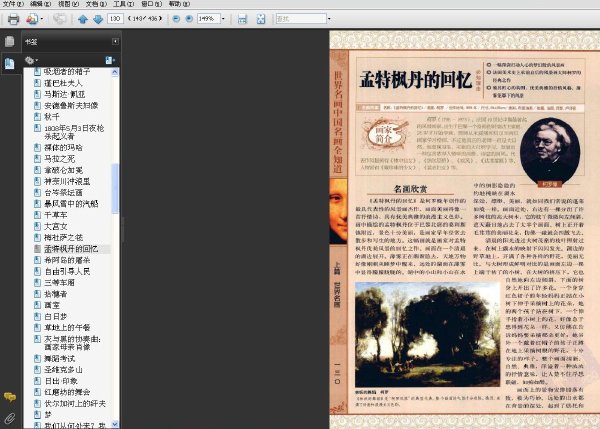Screen dimensions: 600x429
Task: Open the Attachments paperclip panel icon
Action: [x=10, y=418]
